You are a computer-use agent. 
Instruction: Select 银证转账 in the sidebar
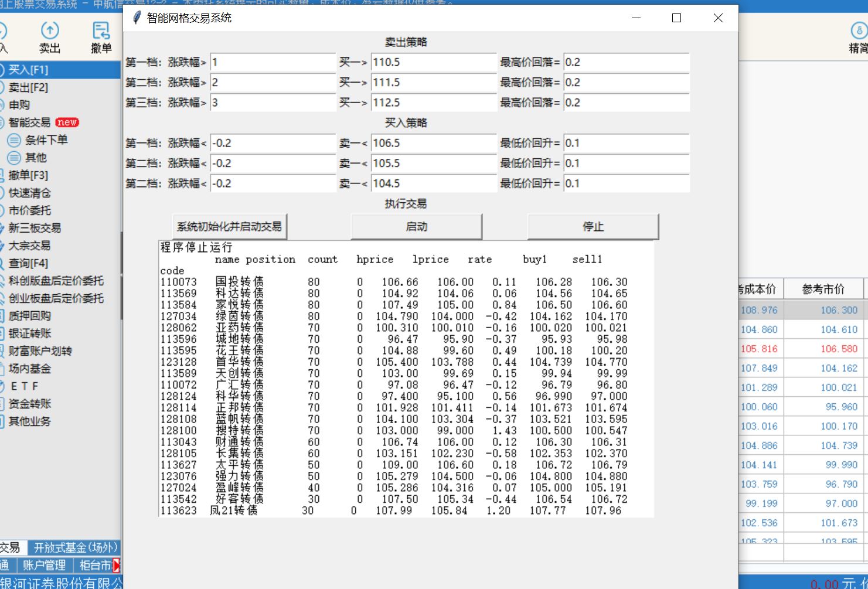pyautogui.click(x=30, y=333)
